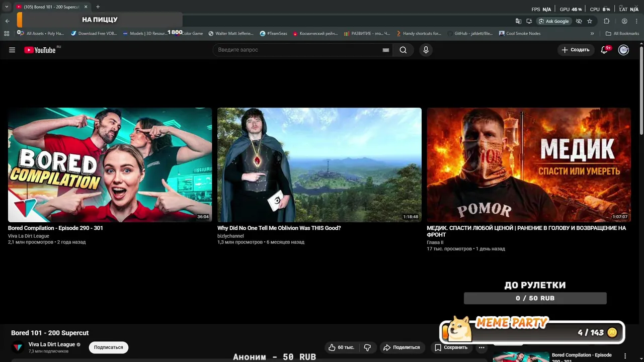Bookmark this page with the star icon
The width and height of the screenshot is (644, 362).
[x=590, y=21]
